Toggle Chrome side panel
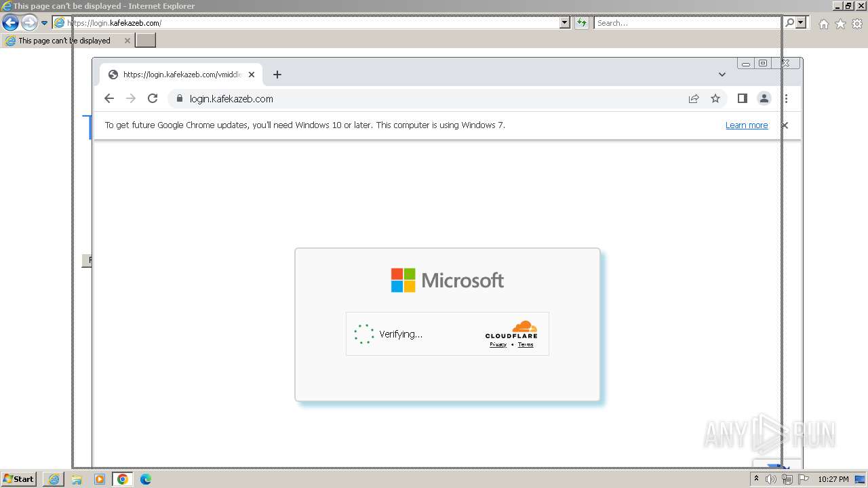 tap(743, 98)
